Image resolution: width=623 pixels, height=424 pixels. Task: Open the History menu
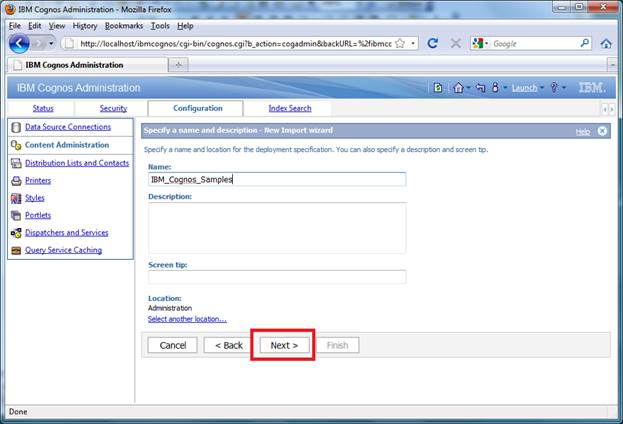(x=85, y=26)
